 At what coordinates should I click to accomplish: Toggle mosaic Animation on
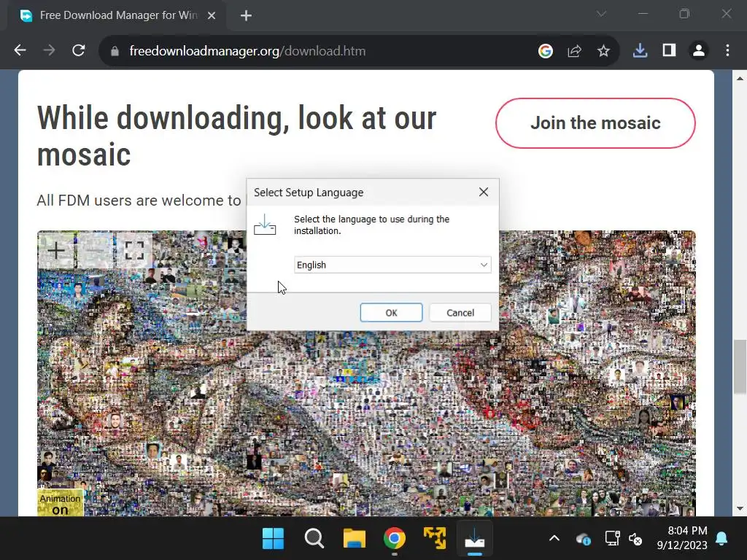pos(60,503)
